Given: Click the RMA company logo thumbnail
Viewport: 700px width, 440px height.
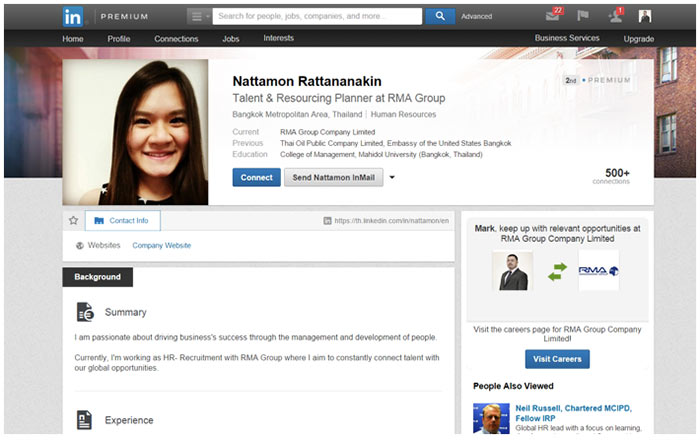Looking at the screenshot, I should 599,270.
